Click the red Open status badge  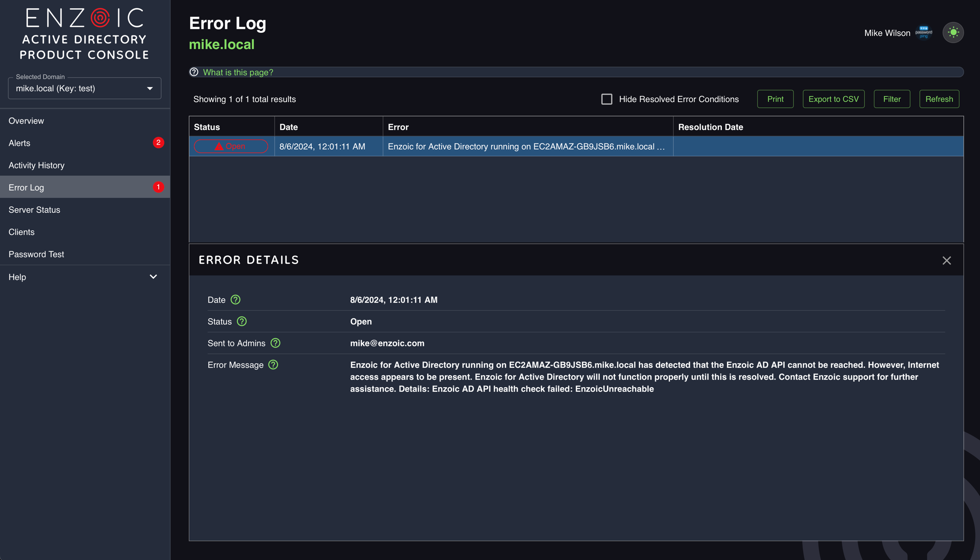(231, 146)
